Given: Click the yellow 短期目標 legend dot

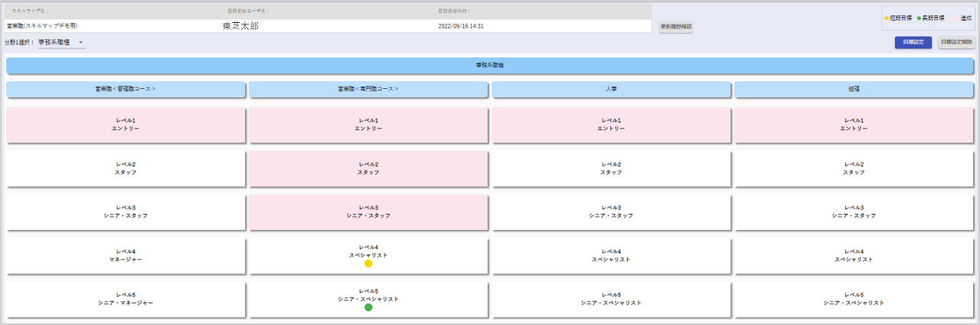Looking at the screenshot, I should [x=886, y=17].
